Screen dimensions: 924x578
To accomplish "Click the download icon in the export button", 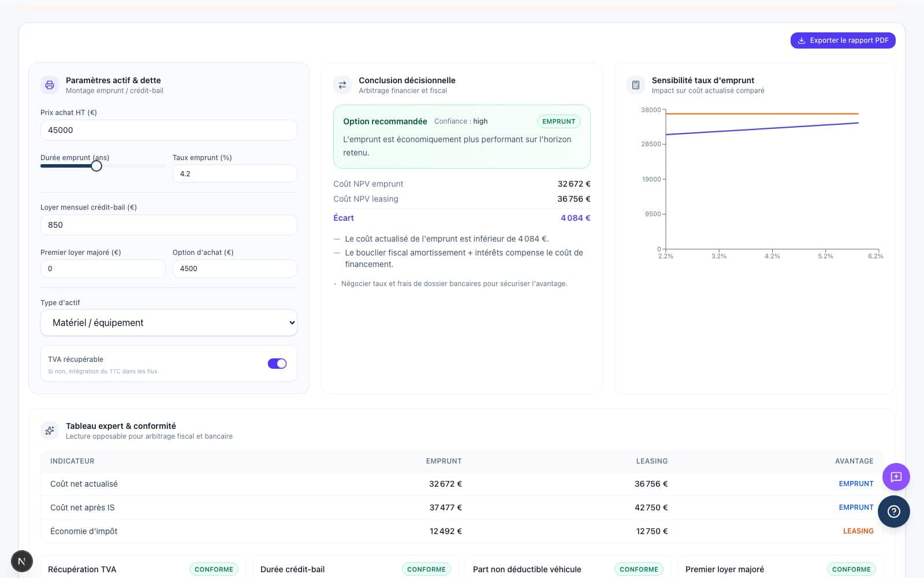I will [x=802, y=40].
